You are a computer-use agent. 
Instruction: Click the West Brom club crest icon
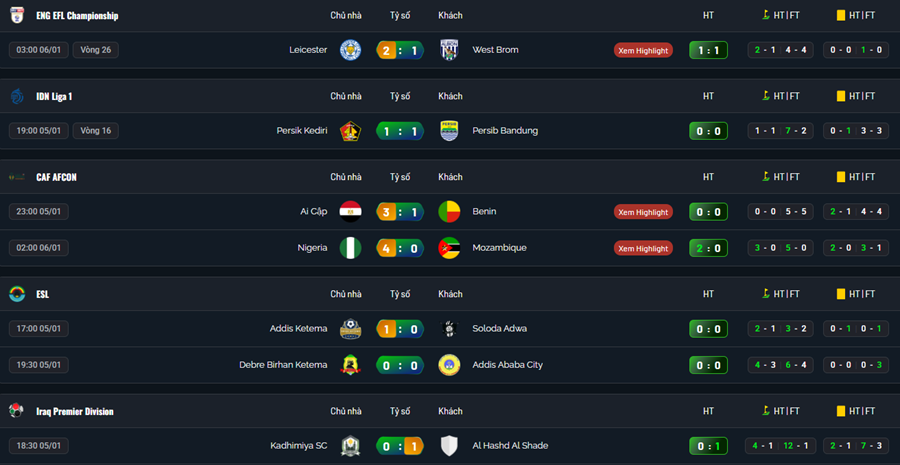pos(449,50)
